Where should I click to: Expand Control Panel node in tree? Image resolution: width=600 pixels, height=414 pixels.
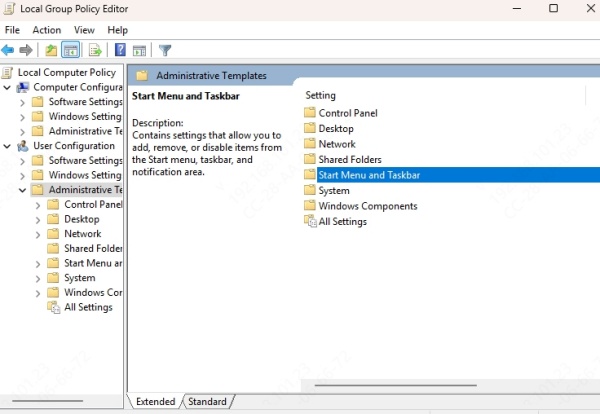tap(38, 205)
